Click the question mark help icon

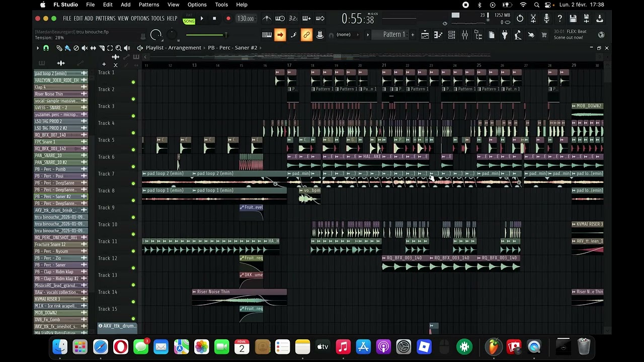point(559,19)
